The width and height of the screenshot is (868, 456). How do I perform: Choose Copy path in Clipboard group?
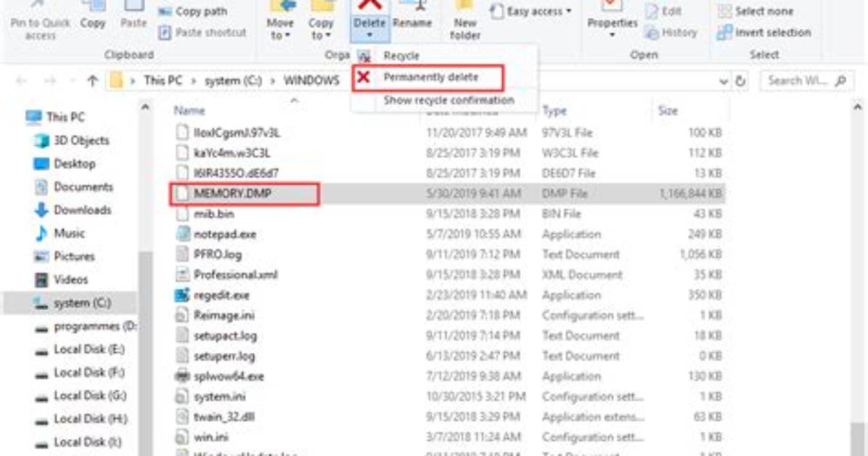point(192,11)
